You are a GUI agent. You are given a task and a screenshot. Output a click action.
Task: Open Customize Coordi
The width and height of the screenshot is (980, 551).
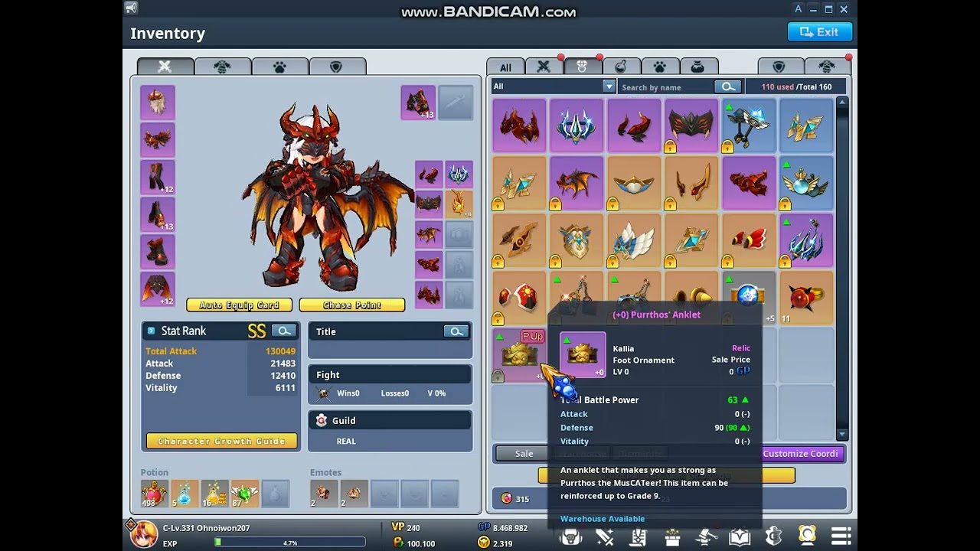[800, 454]
